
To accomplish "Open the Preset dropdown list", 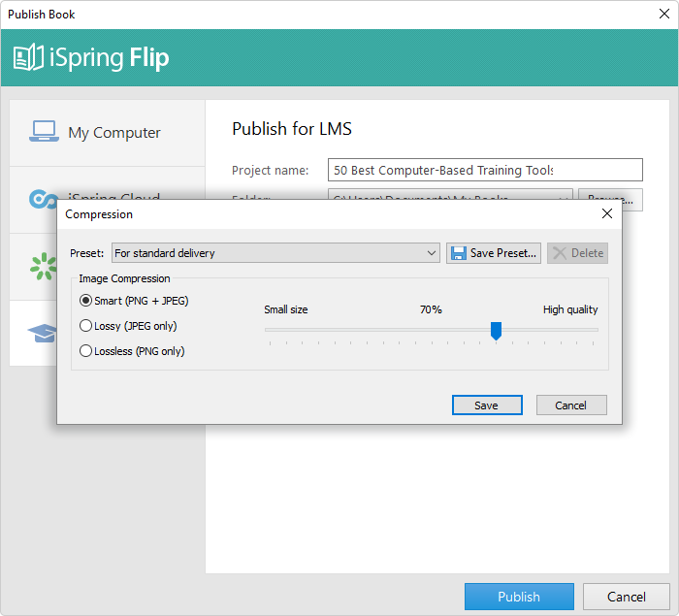I will tap(275, 253).
